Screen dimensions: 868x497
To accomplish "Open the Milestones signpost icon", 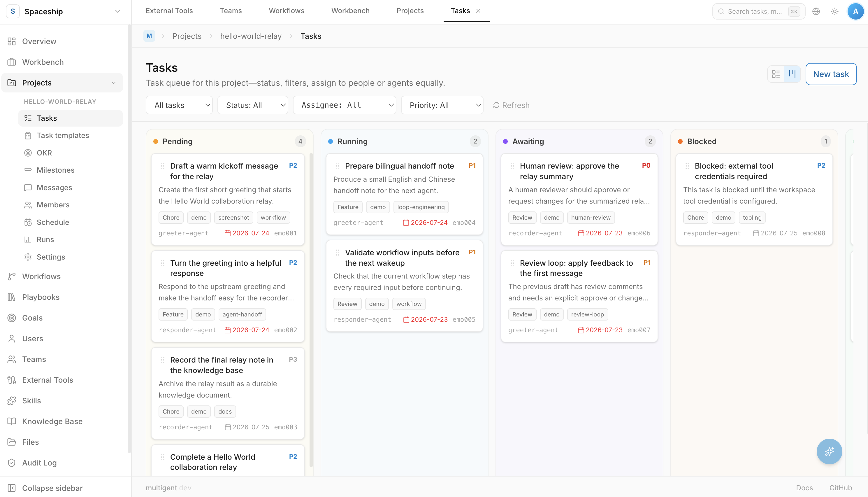I will [x=28, y=170].
